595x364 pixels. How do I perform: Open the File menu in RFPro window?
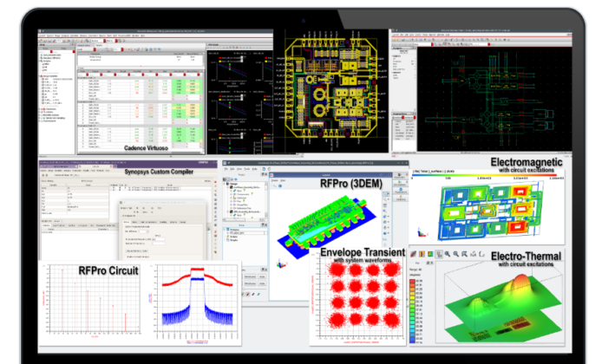(x=226, y=169)
